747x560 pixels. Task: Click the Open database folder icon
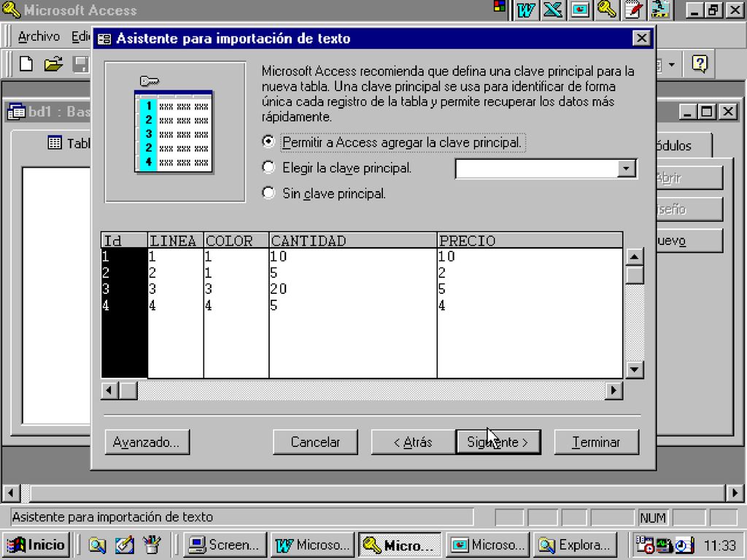53,64
